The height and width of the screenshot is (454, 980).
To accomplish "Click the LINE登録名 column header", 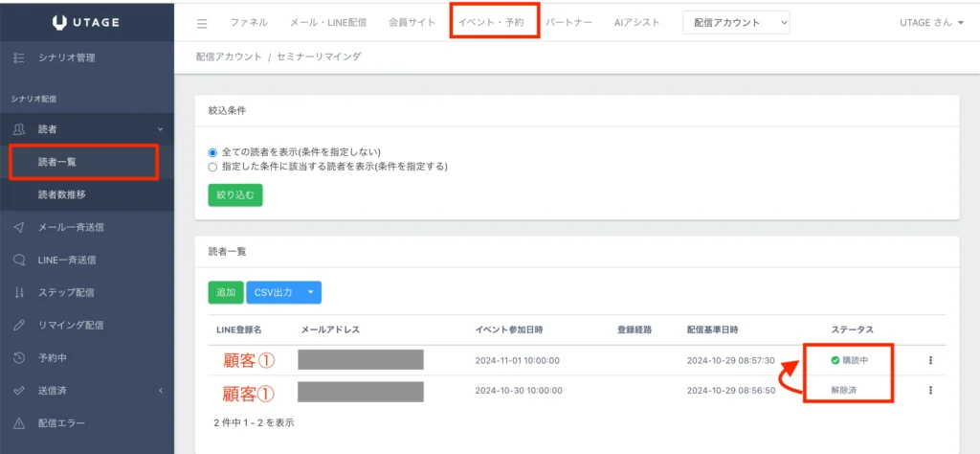I will tap(238, 329).
